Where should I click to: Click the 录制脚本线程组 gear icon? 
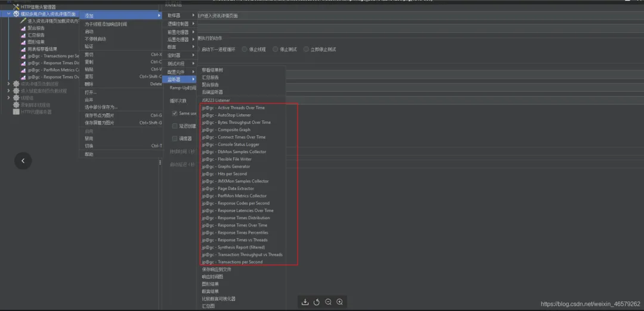17,105
